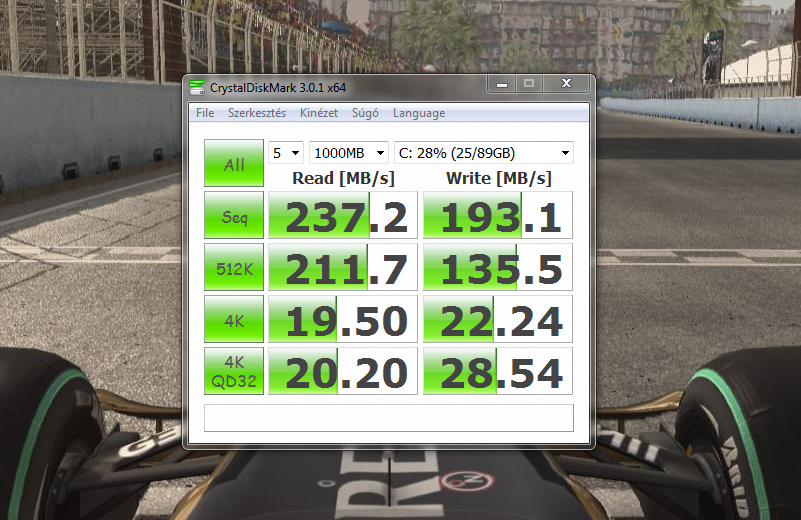
Task: Run all benchmarks with the All button
Action: [234, 163]
